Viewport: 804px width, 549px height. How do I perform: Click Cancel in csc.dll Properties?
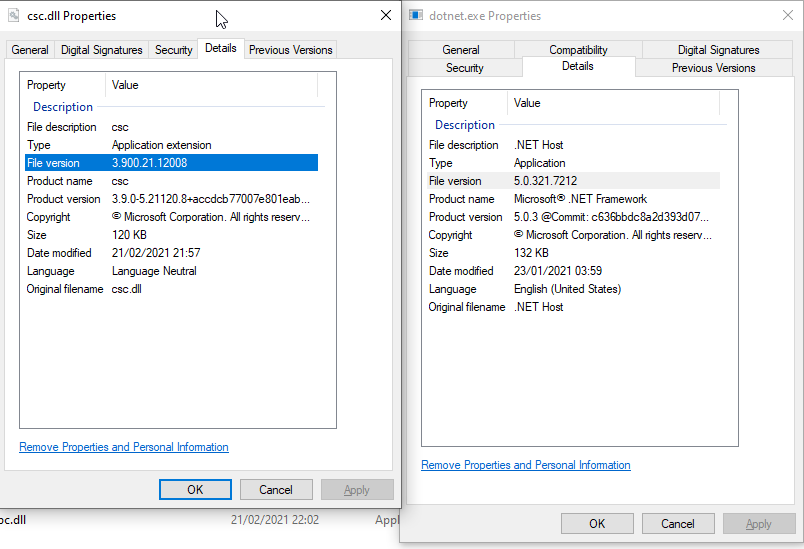[x=276, y=490]
